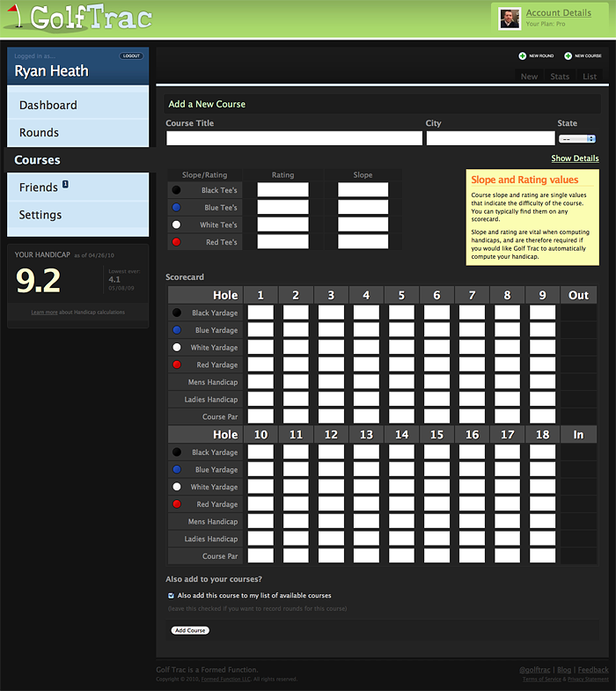Click Red Yardage dot in back nine
Image resolution: width=616 pixels, height=691 pixels.
(177, 504)
